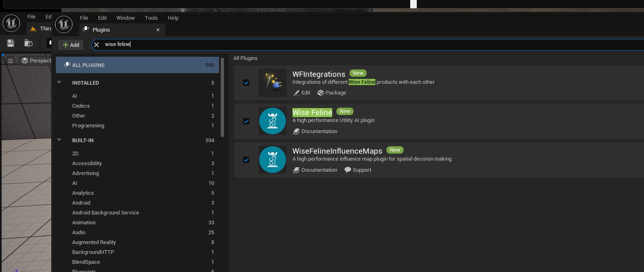The image size is (644, 272).
Task: Click the Wise Feline rook plugin icon
Action: click(272, 121)
